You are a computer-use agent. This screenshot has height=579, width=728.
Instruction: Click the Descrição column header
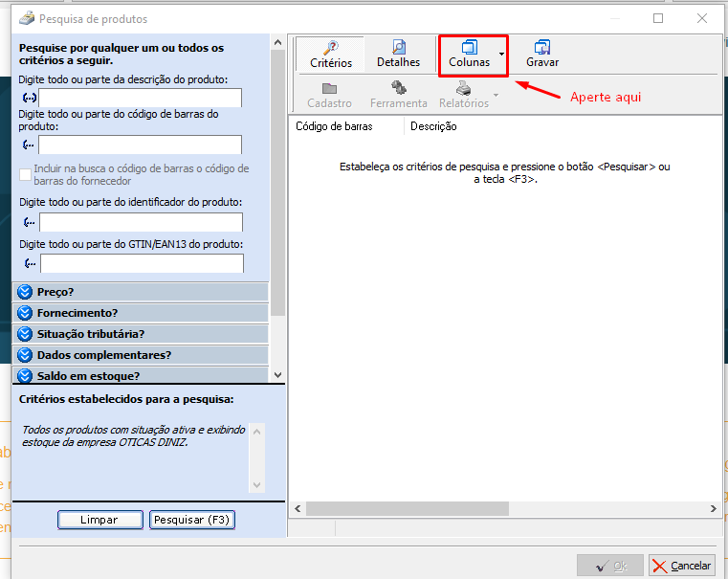(433, 126)
